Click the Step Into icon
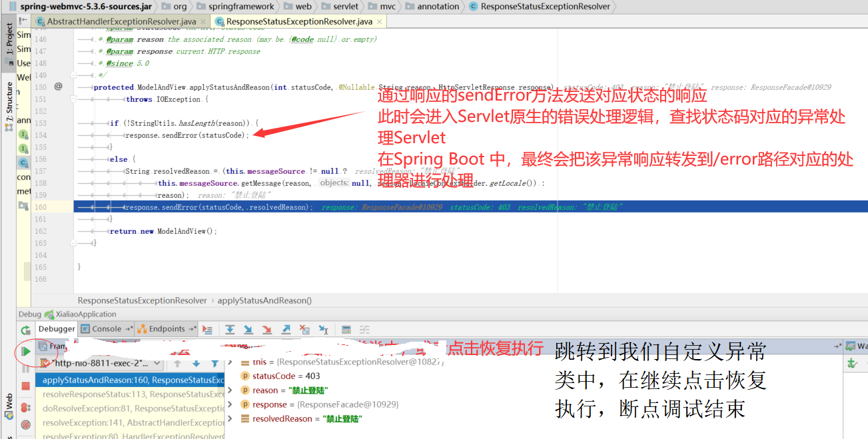This screenshot has height=439, width=868. click(248, 329)
